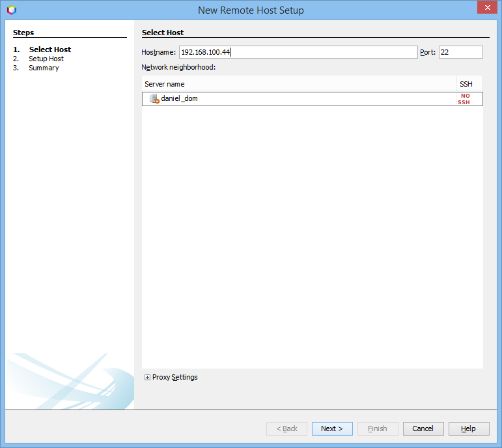502x448 pixels.
Task: Open Help for this wizard
Action: pyautogui.click(x=468, y=428)
